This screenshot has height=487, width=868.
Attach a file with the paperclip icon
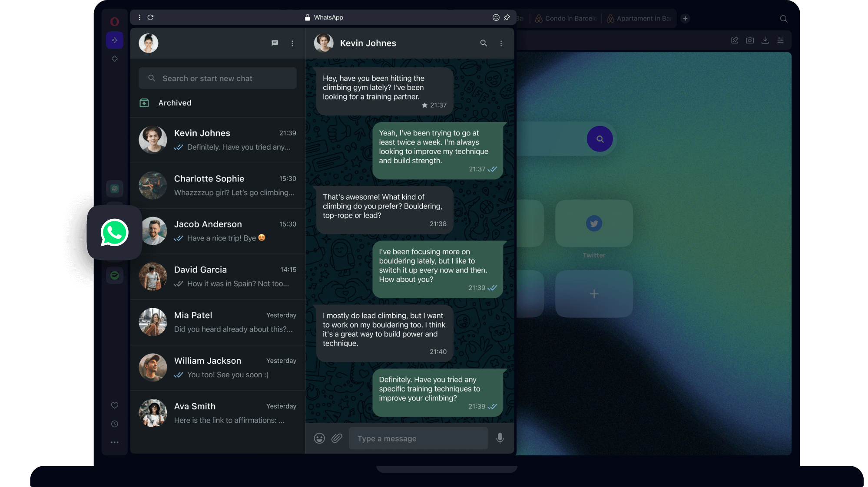337,438
